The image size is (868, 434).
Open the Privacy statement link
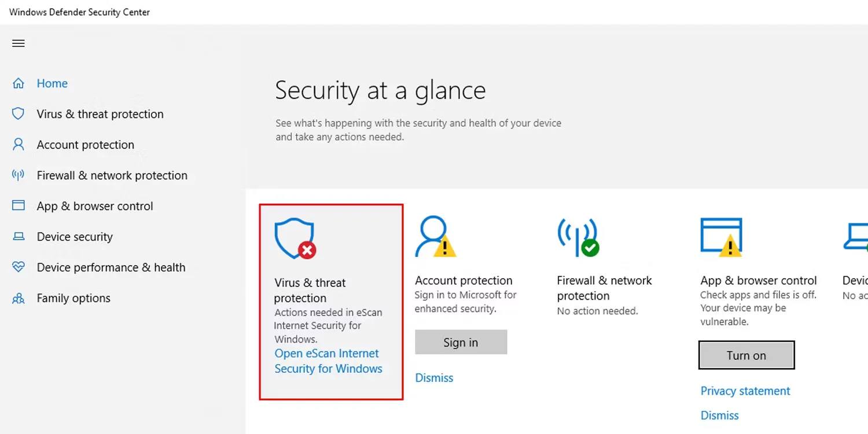point(745,391)
